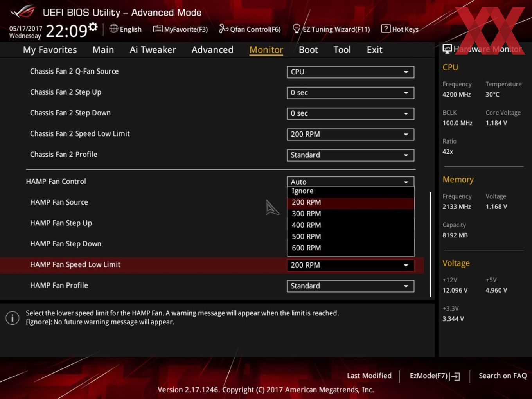Open HAMP Fan Control Auto dropdown

point(350,182)
